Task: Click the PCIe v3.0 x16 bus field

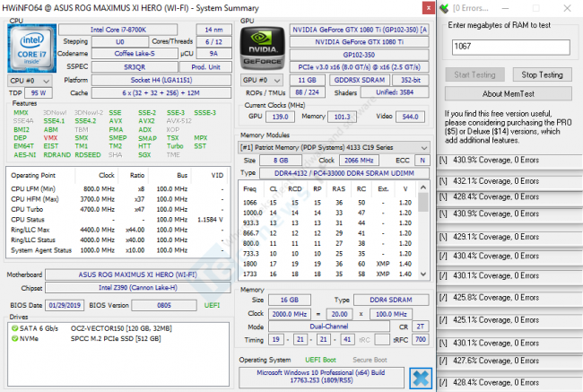Action: [x=359, y=67]
